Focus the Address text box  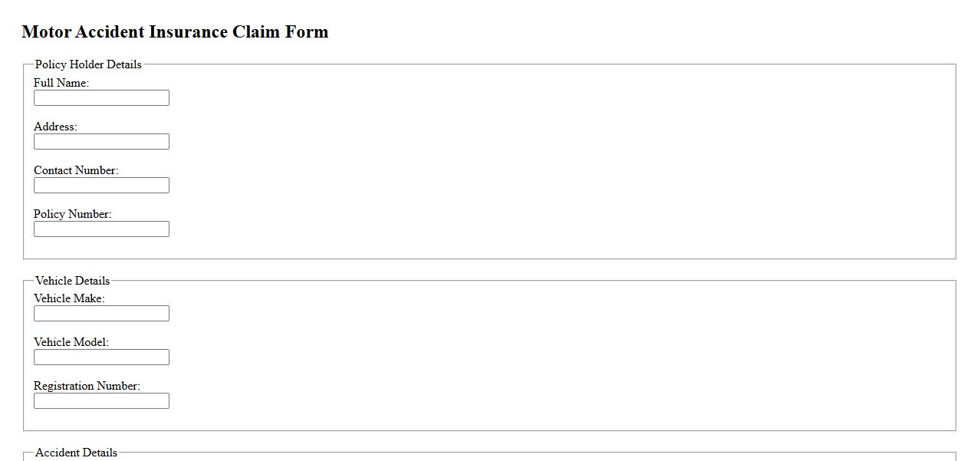[x=101, y=142]
